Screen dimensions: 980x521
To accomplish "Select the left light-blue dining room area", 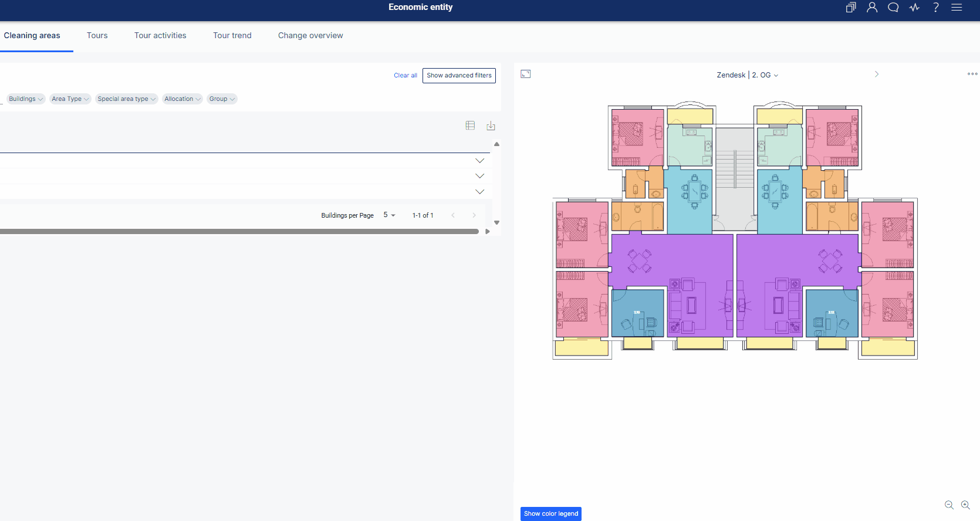I will click(690, 202).
